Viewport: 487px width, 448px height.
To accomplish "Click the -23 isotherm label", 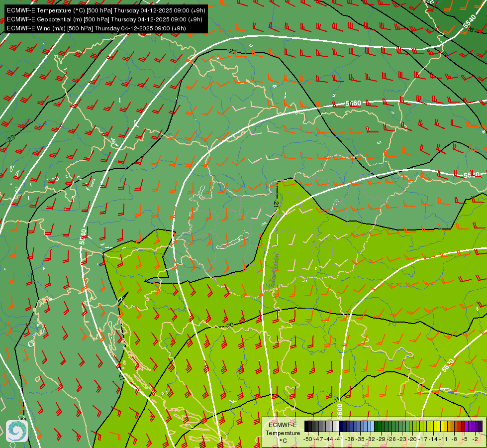I will tap(10, 139).
